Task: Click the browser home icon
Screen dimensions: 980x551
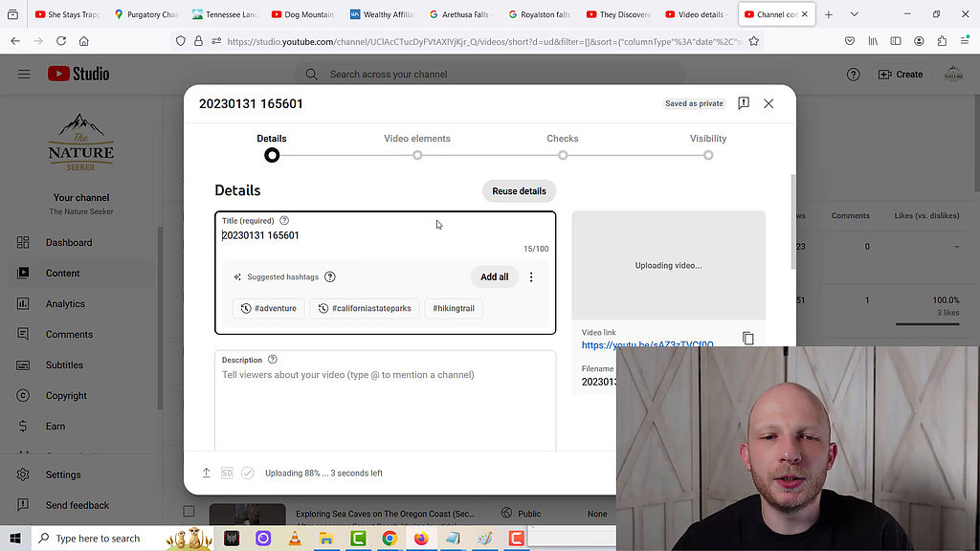Action: coord(84,41)
